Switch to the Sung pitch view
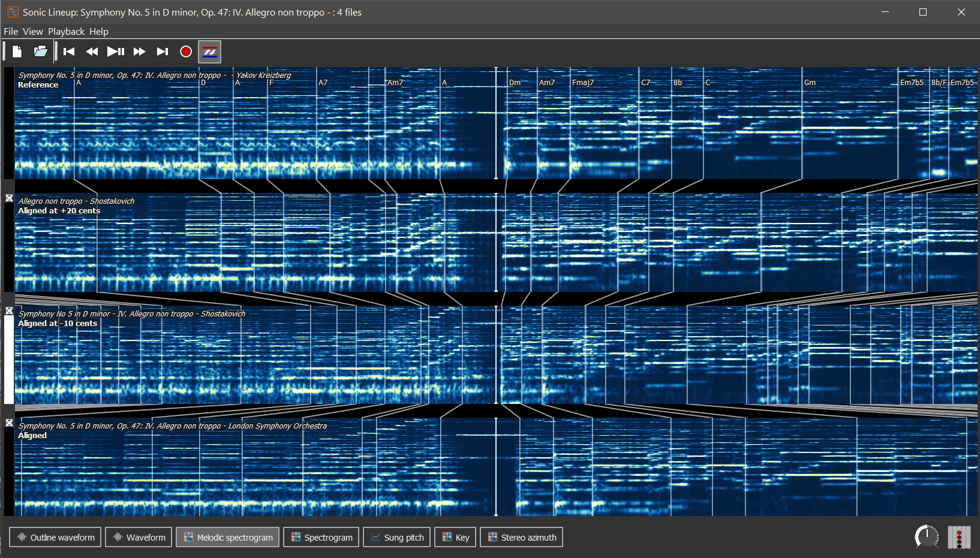 pos(396,537)
